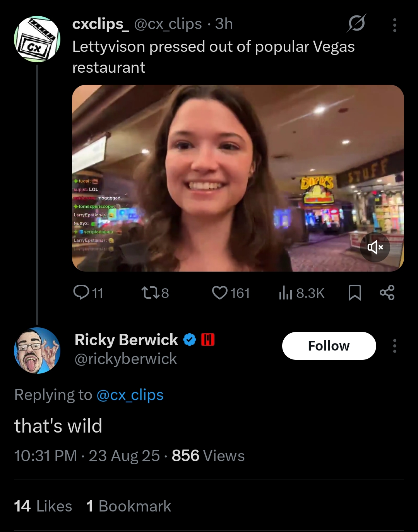Unmute the video with speaker icon
418x532 pixels.
[375, 247]
